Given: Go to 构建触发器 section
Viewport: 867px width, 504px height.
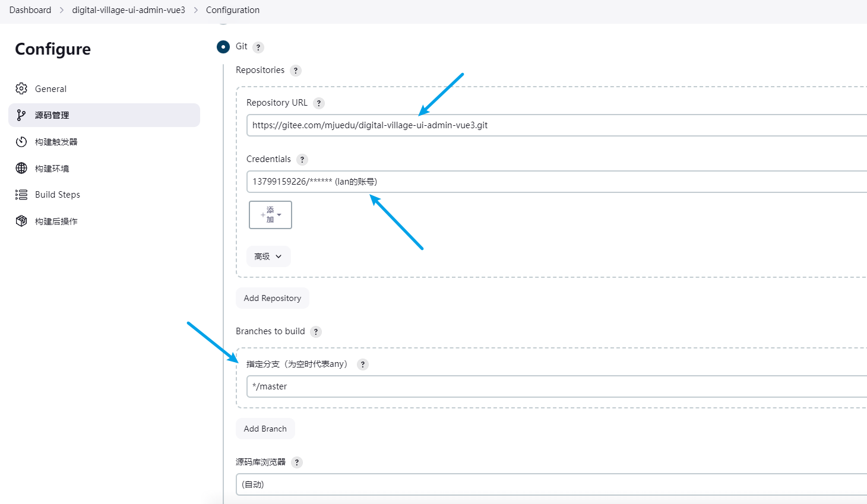Looking at the screenshot, I should (56, 142).
